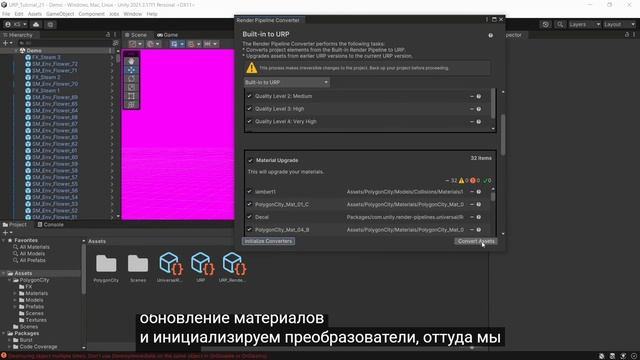The height and width of the screenshot is (360, 640).
Task: Click the global search magnifier icon
Action: click(560, 24)
